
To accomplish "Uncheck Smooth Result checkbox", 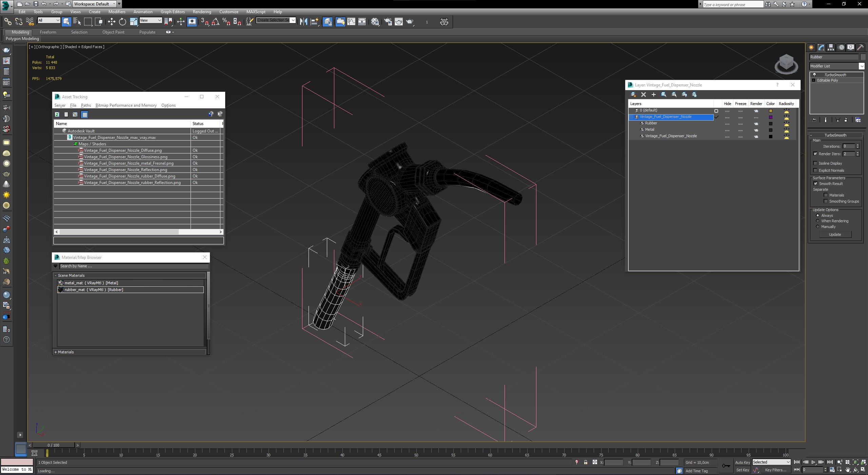I will 815,184.
